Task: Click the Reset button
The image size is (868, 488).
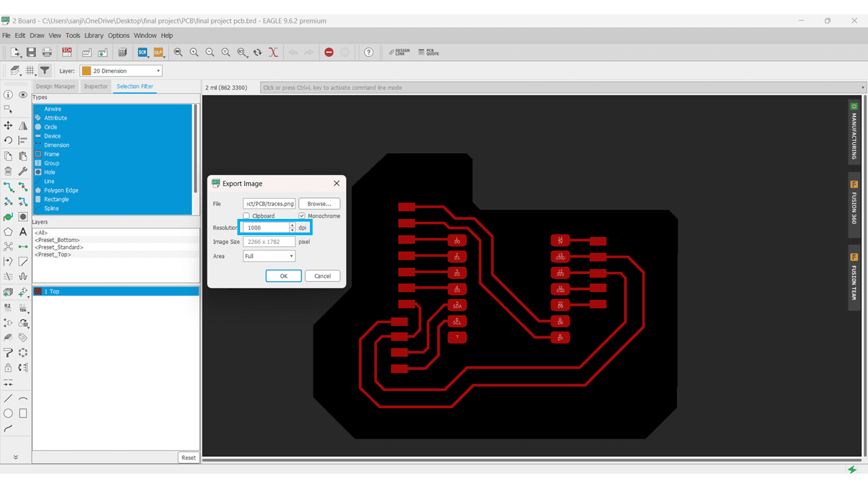Action: pyautogui.click(x=189, y=457)
